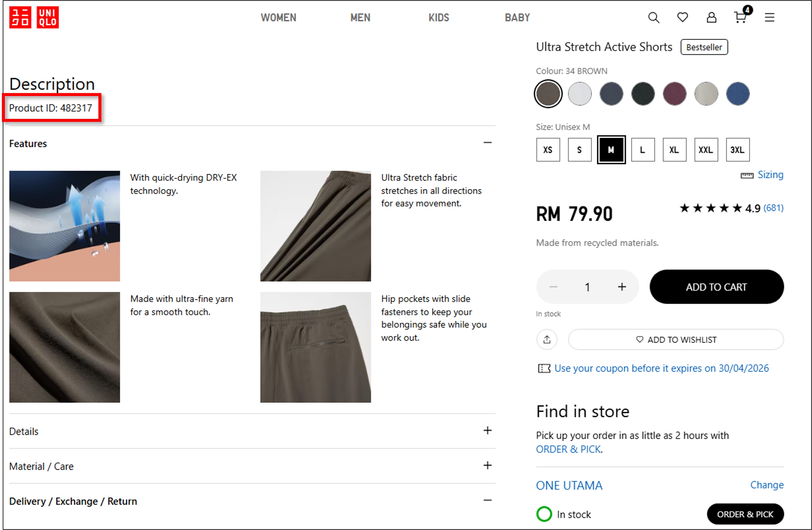Add the shorts to cart

click(716, 287)
